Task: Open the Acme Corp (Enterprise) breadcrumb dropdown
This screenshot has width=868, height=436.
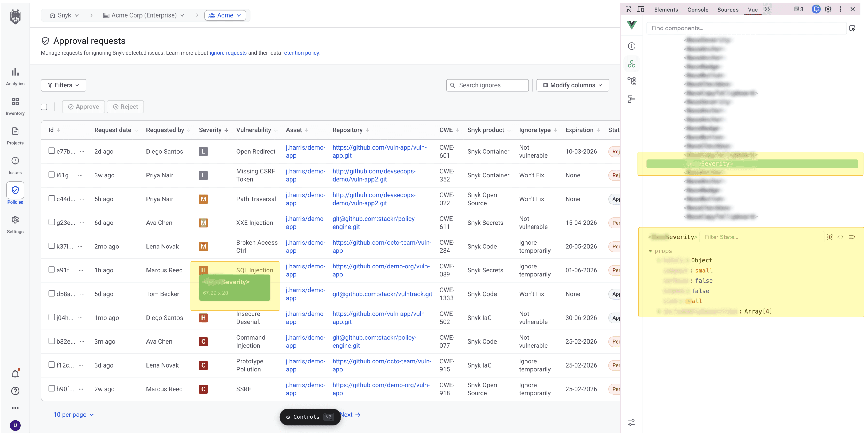Action: pyautogui.click(x=144, y=15)
